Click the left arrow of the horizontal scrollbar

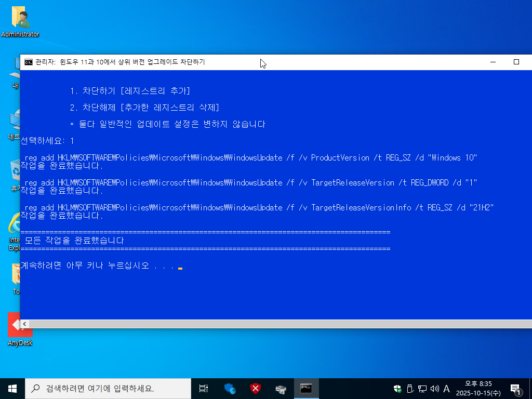tap(24, 324)
